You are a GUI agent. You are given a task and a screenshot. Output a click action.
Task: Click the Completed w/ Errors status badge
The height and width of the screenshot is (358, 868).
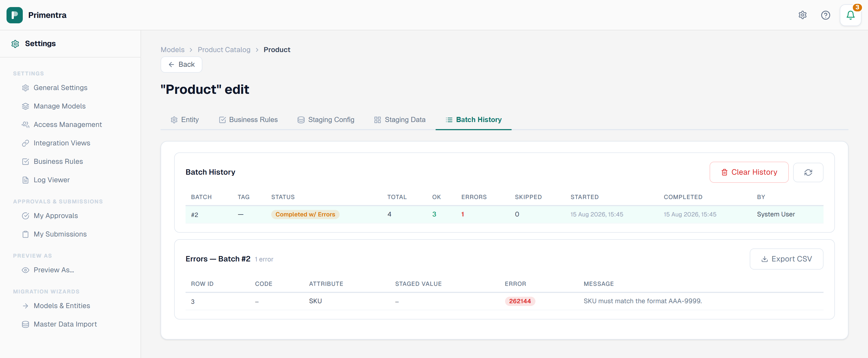(x=305, y=215)
